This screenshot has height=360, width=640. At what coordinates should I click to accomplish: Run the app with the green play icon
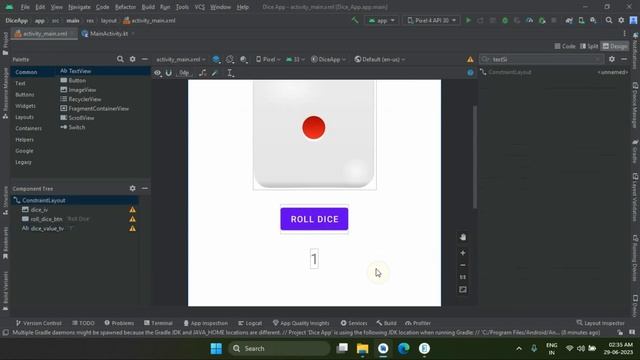click(x=468, y=20)
